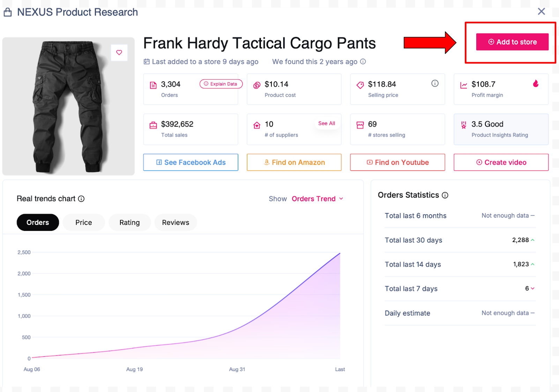Click the info icon after 'We found this 2 years ago'
The width and height of the screenshot is (559, 392).
click(x=363, y=62)
